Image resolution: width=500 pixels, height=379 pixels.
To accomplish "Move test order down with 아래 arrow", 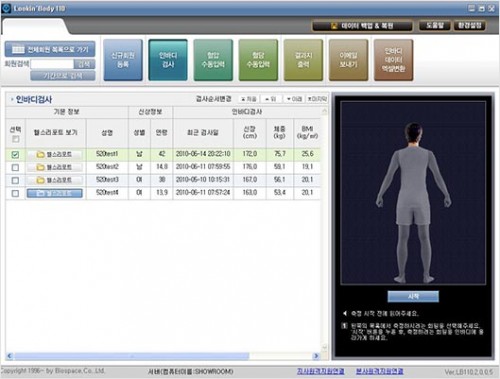I will [294, 99].
